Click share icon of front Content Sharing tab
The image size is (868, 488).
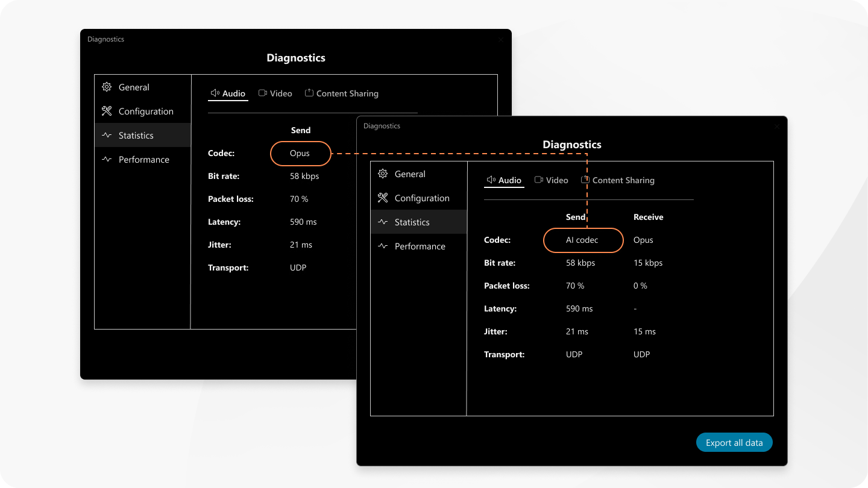point(585,180)
